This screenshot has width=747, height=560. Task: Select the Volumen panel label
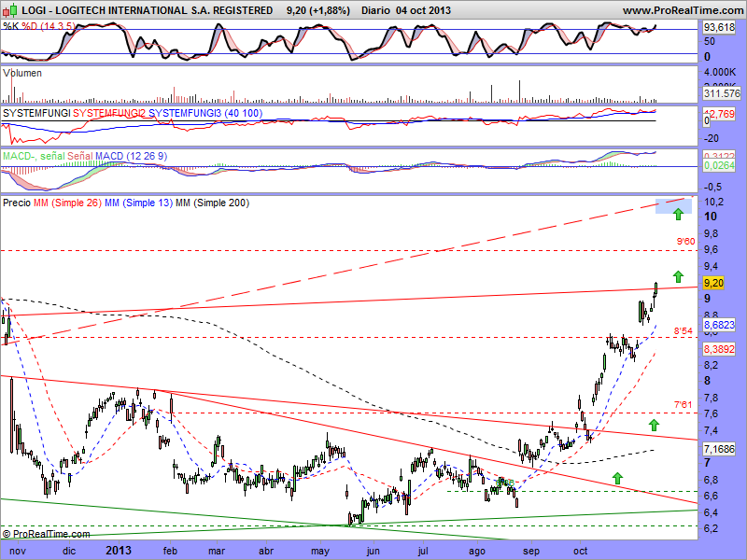(21, 73)
